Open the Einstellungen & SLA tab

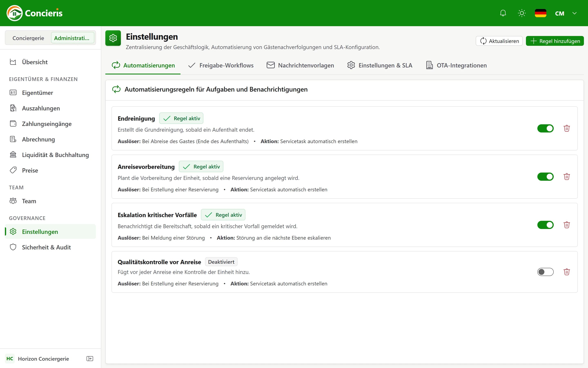[x=380, y=65]
